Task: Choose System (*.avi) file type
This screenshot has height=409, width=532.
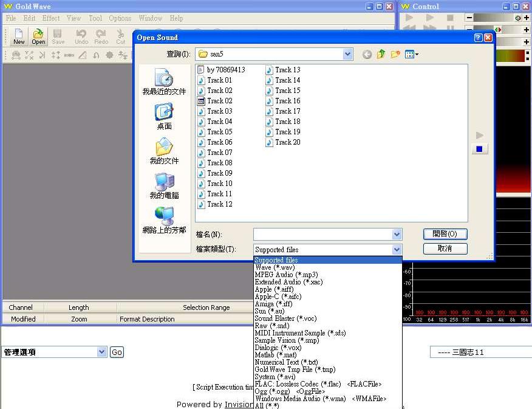Action: [328, 377]
